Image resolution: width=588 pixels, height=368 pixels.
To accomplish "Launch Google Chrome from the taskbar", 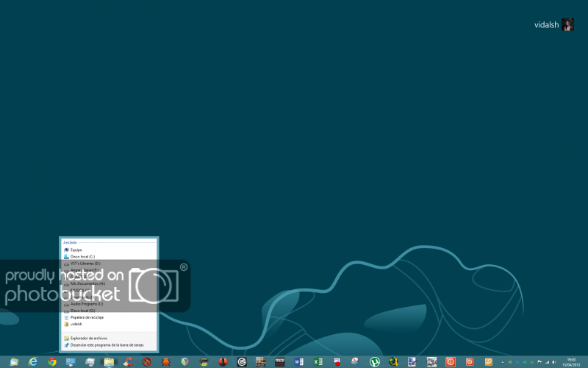I will (x=52, y=361).
